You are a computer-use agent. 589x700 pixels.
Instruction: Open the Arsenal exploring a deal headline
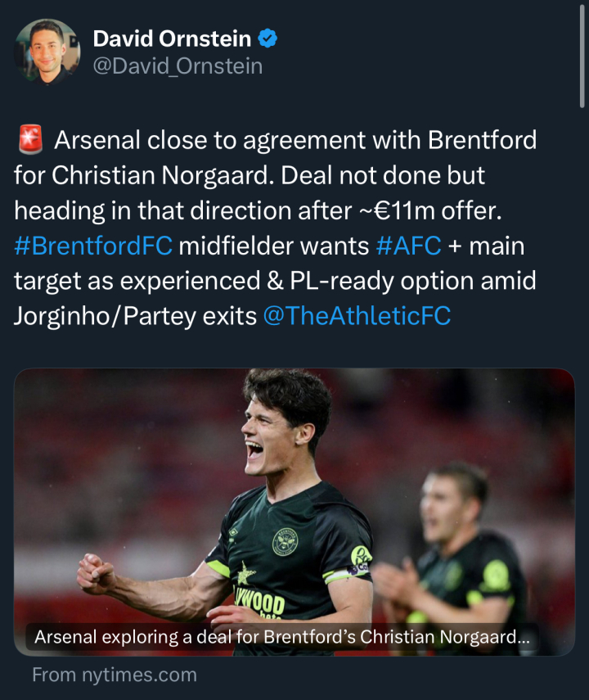point(282,637)
